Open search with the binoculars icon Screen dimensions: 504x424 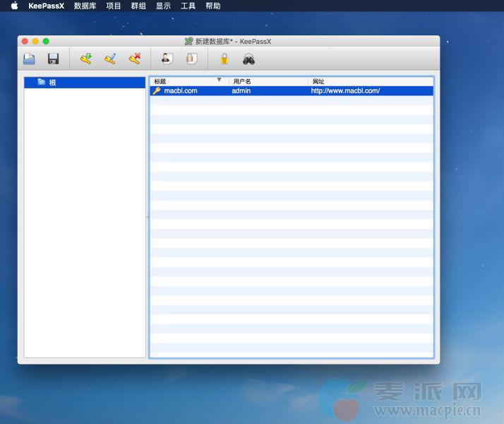(x=248, y=59)
